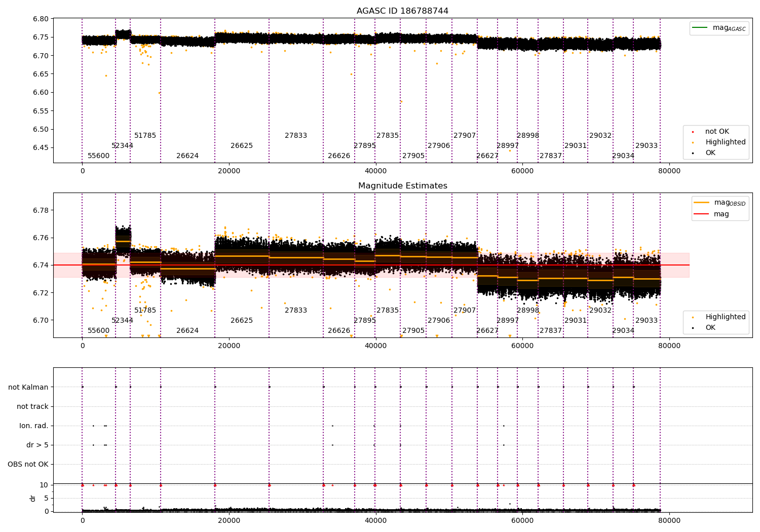Image resolution: width=760 pixels, height=532 pixels.
Task: Click obsid label 29031 in the Magnitude Estimates plot
Action: [576, 321]
